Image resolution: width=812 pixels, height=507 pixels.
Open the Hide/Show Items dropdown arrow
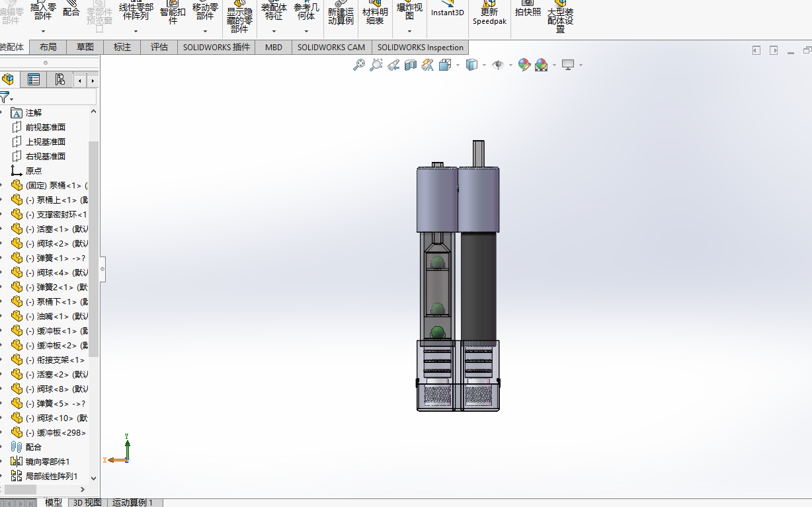pyautogui.click(x=510, y=65)
